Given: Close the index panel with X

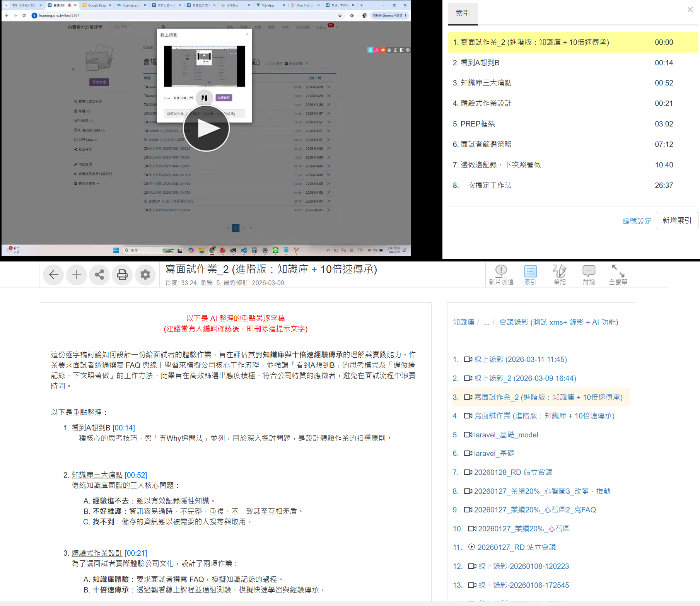Looking at the screenshot, I should tap(690, 10).
